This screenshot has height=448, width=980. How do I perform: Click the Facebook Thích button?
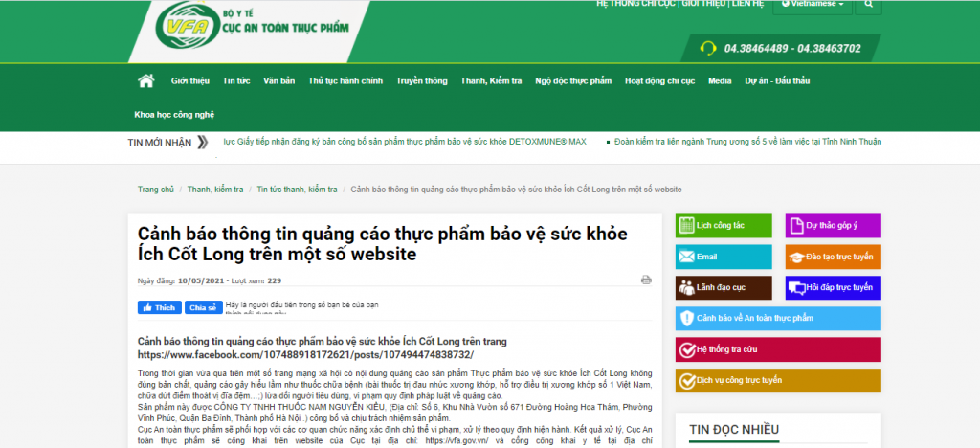point(160,307)
